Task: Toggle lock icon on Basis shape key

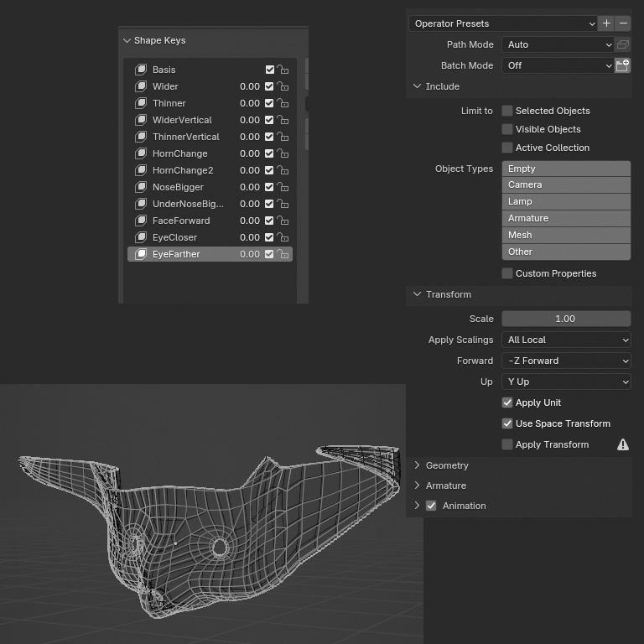Action: click(x=283, y=70)
